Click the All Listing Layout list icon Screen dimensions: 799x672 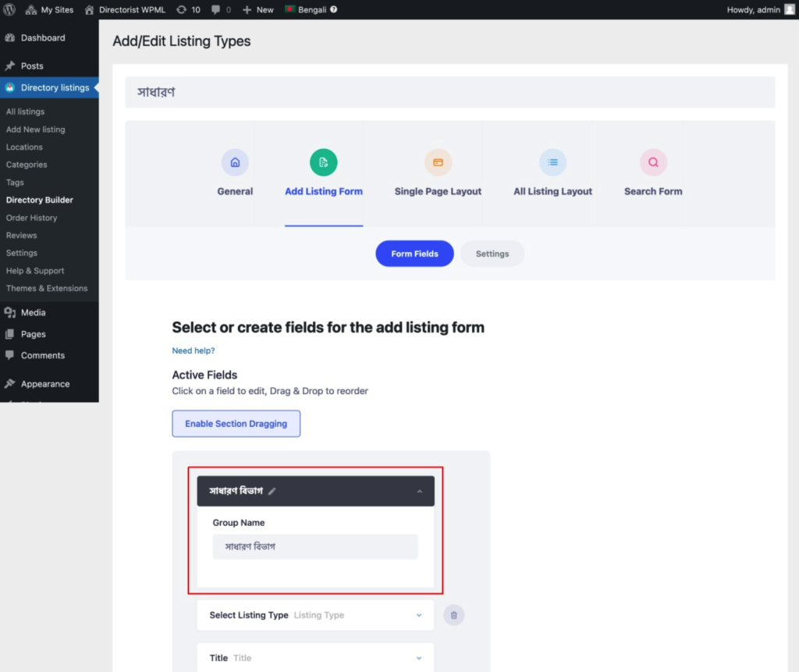pos(553,162)
